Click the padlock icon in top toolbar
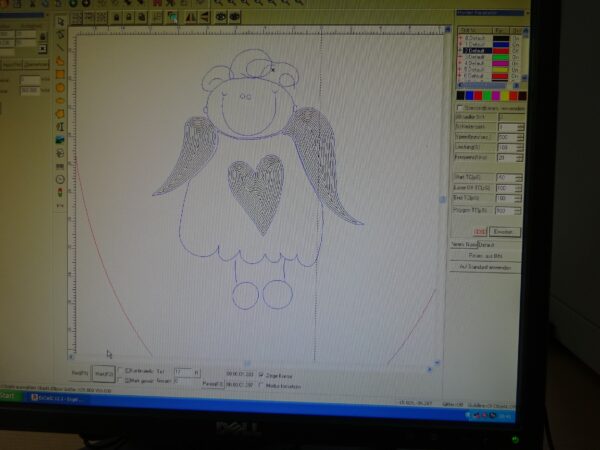The height and width of the screenshot is (450, 600). click(118, 17)
